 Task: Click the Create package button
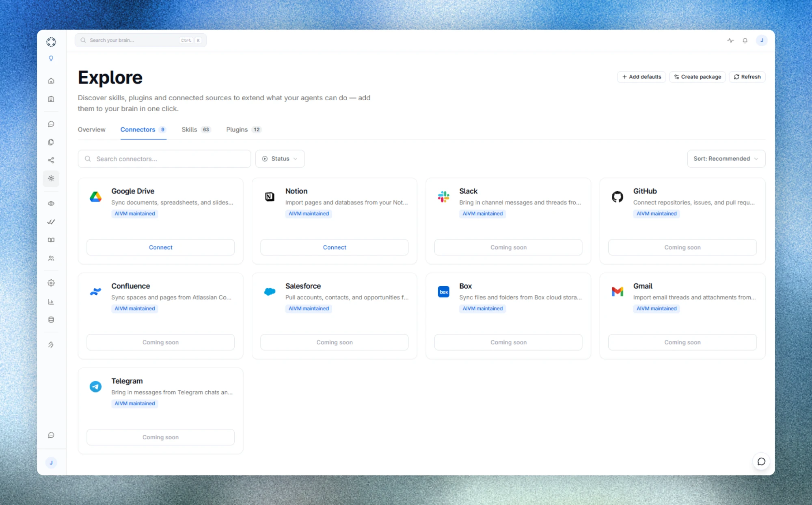tap(698, 77)
